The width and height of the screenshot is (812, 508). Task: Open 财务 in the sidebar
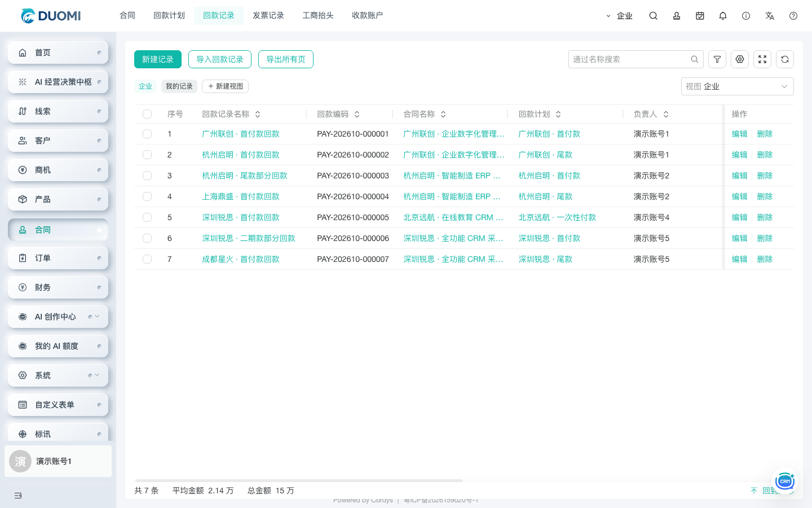[58, 287]
